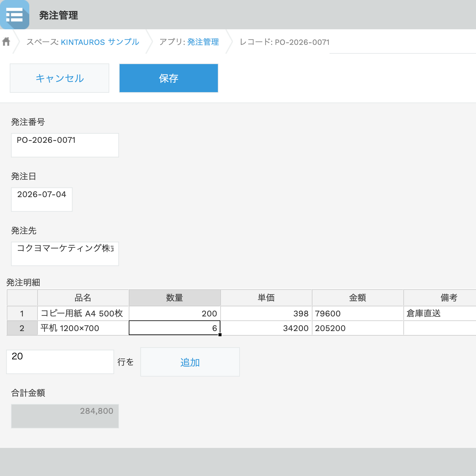
Task: Focus the 発注先 supplier field
Action: [65, 254]
